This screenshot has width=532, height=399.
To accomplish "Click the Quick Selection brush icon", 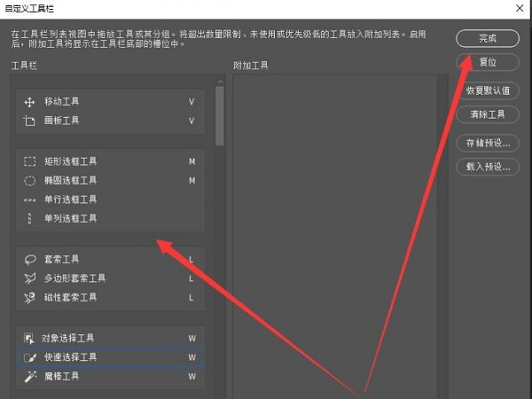I will (30, 357).
